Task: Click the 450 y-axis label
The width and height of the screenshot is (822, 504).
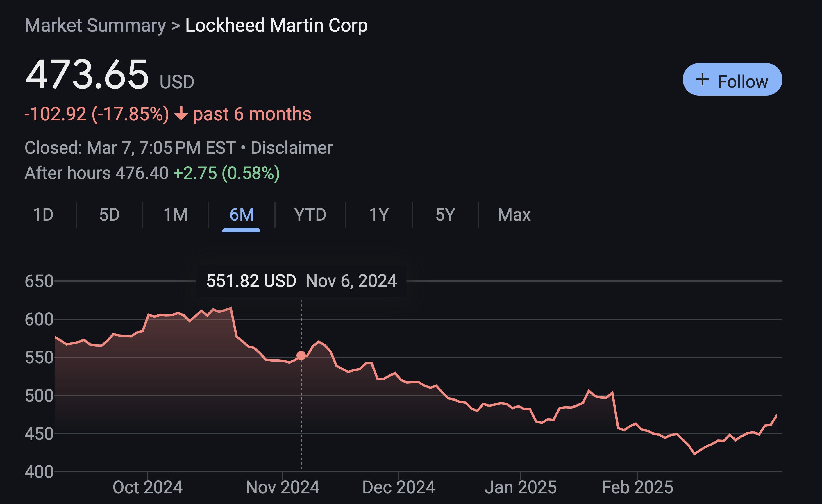Action: [x=39, y=434]
